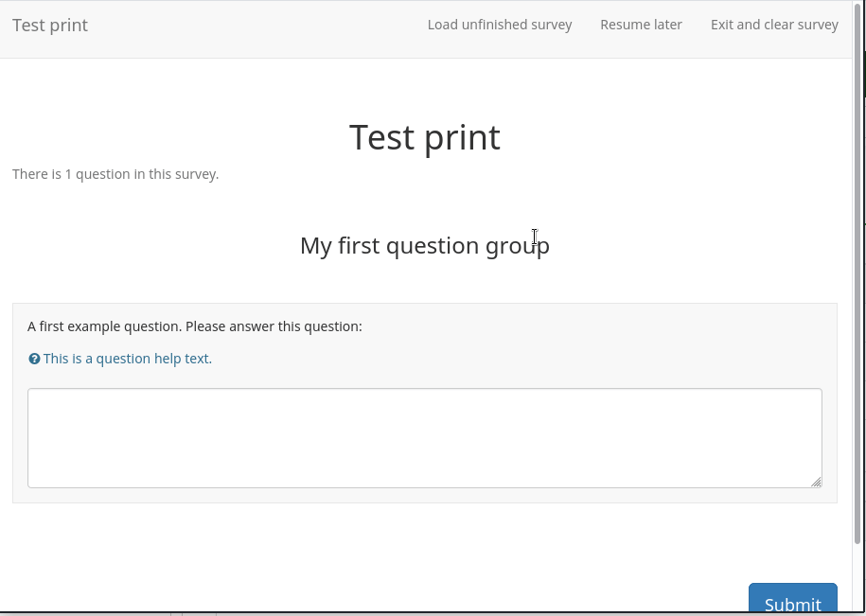The height and width of the screenshot is (616, 866).
Task: Click the scrollbar track below the thumb
Action: (858, 577)
